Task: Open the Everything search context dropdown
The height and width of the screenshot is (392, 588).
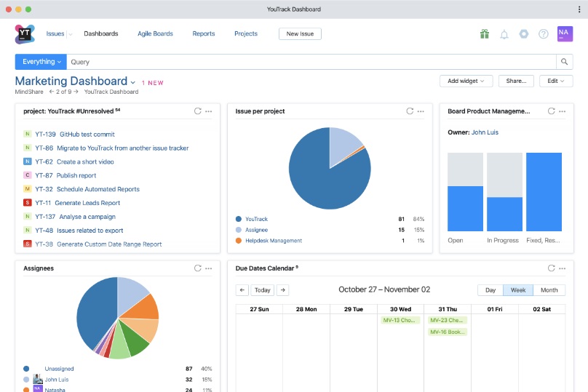Action: [41, 62]
